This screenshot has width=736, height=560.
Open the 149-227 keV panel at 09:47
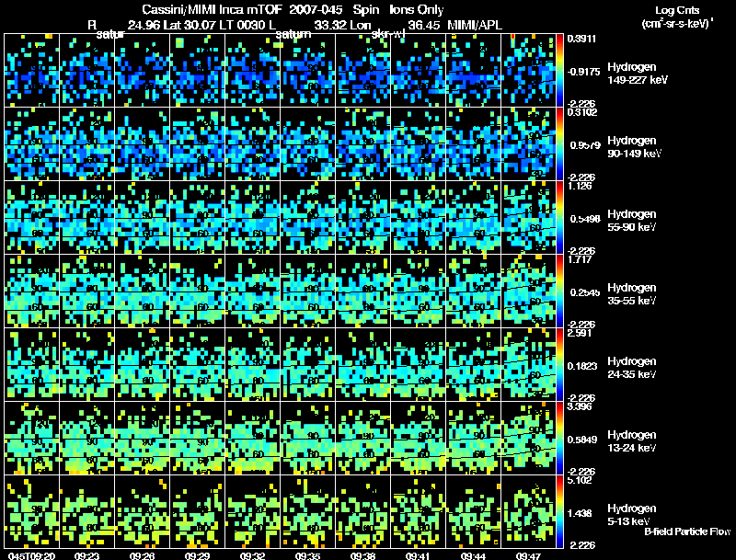click(x=528, y=71)
